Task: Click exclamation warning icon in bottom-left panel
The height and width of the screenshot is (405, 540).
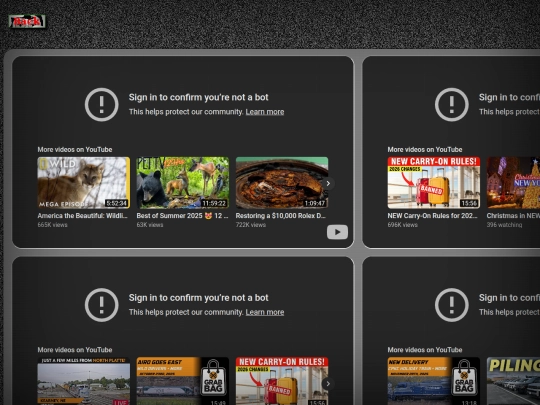Action: coord(102,305)
